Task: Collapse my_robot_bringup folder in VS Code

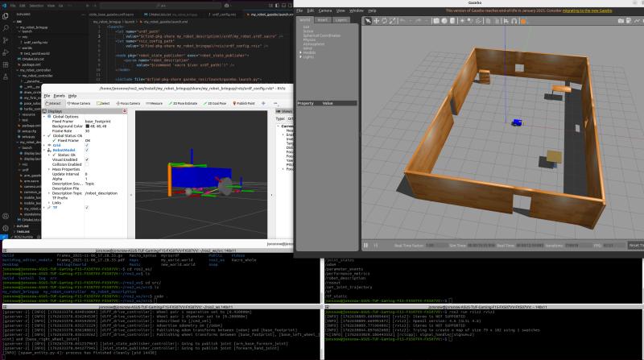Action: pyautogui.click(x=18, y=27)
